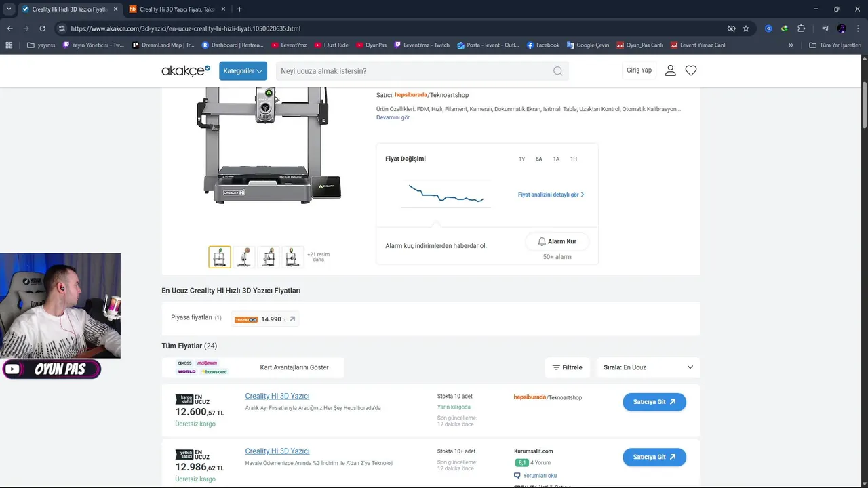Open the 'LeventYmz' YouTube bookmark

pos(289,45)
